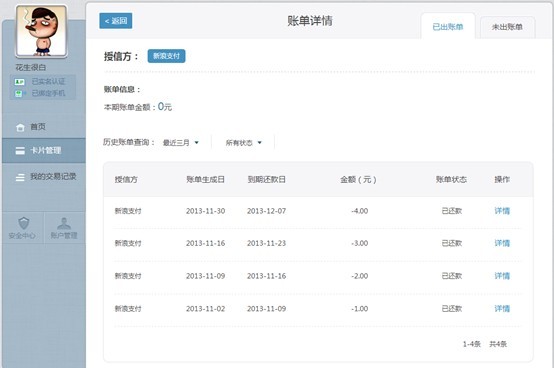Open 账户管理 person icon
Viewport: 554px width, 368px height.
click(64, 223)
